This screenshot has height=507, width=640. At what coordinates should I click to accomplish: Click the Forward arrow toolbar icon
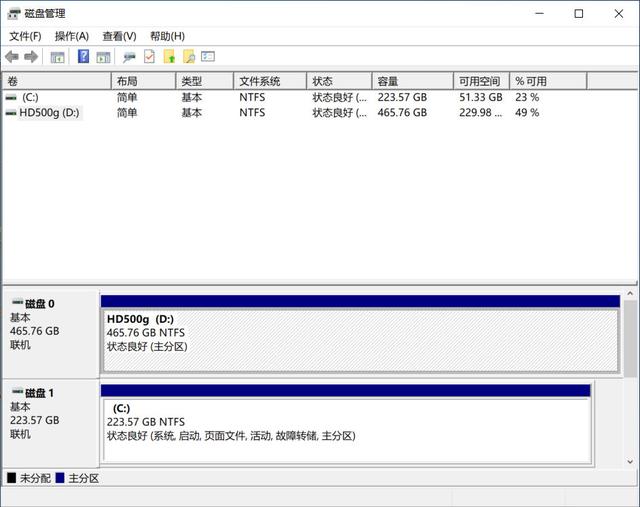coord(31,57)
